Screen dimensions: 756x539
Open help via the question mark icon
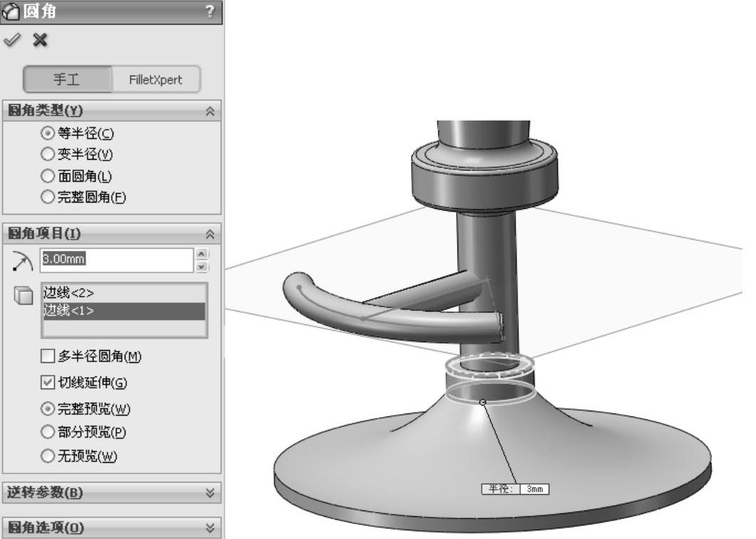point(209,11)
